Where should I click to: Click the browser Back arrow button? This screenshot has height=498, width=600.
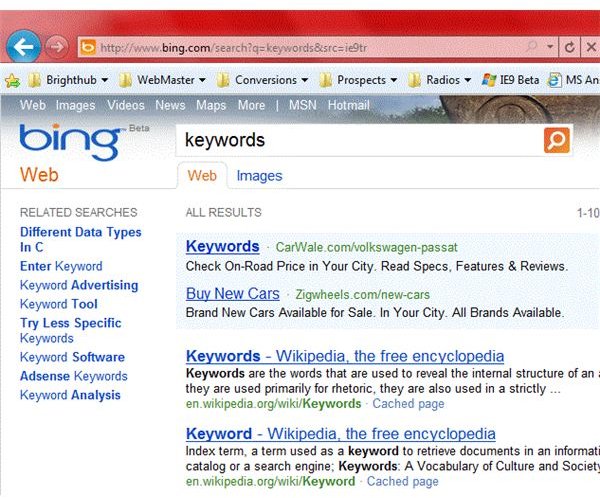coord(24,47)
